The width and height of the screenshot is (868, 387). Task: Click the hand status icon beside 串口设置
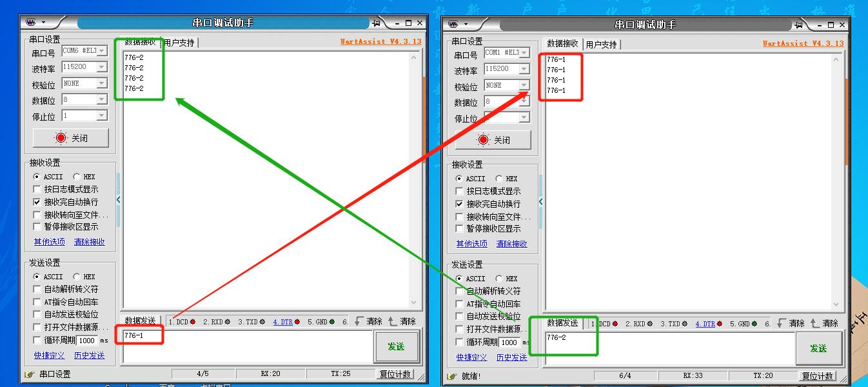pyautogui.click(x=29, y=374)
